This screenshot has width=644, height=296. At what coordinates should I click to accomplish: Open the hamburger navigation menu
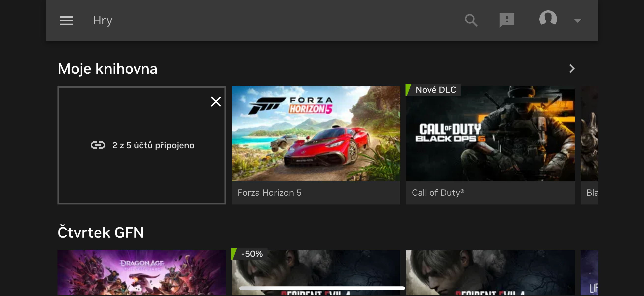(x=66, y=20)
